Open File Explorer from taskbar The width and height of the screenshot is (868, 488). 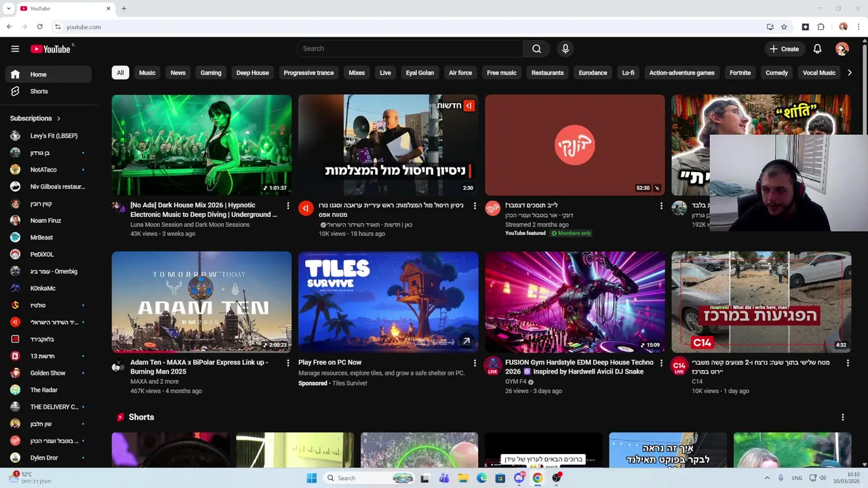462,478
